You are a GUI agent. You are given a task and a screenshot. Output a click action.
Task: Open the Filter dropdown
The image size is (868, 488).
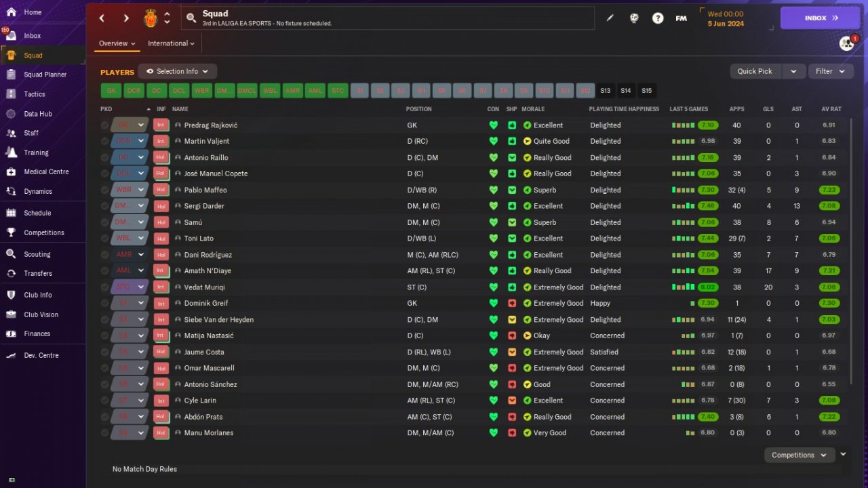point(831,71)
